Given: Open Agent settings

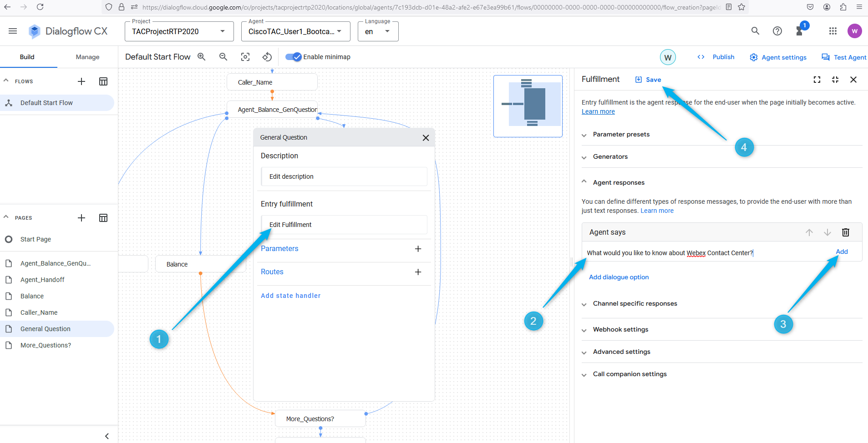Looking at the screenshot, I should click(x=778, y=57).
